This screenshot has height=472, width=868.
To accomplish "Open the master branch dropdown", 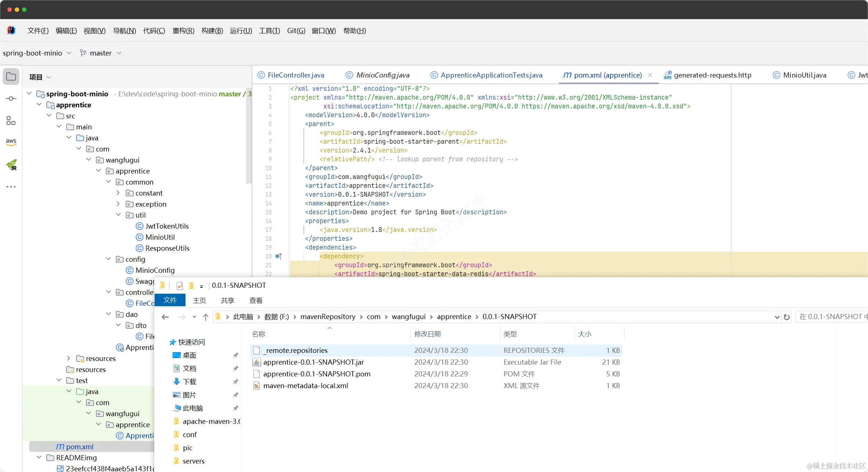I will [101, 53].
